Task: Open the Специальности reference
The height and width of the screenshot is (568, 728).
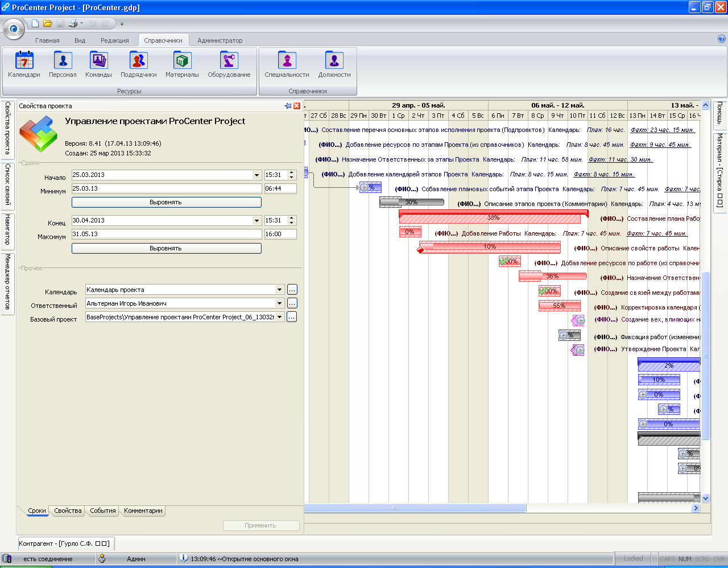Action: click(287, 64)
